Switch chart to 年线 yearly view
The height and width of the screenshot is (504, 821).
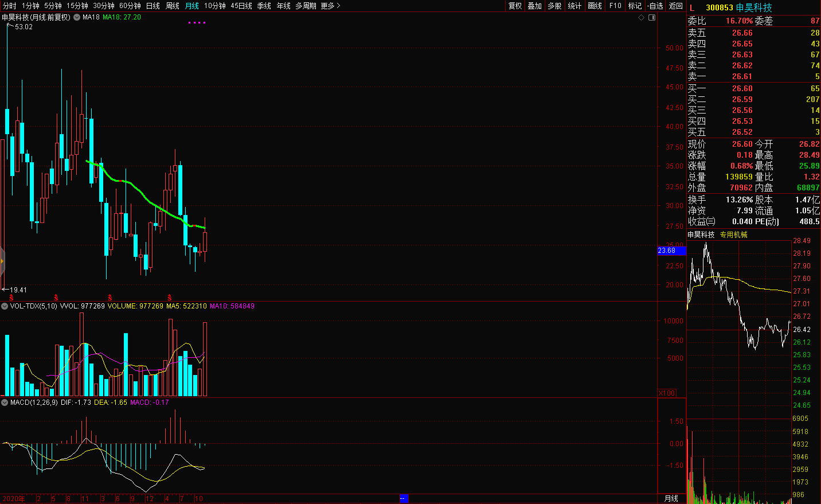point(283,6)
